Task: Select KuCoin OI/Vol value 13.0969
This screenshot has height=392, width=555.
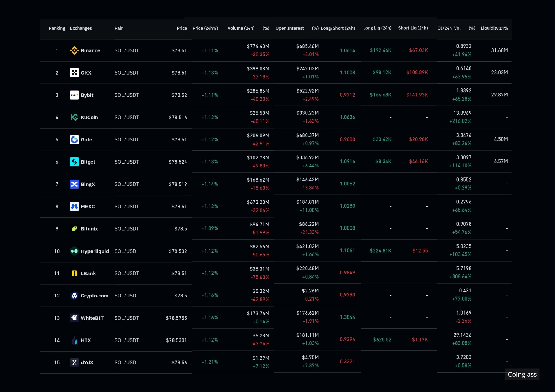Action: pos(462,113)
